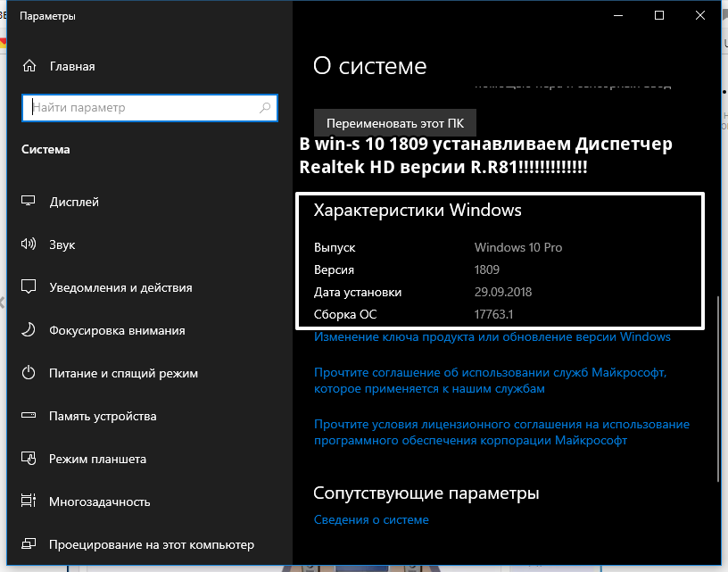Click the Дата установки label
The image size is (728, 572).
pos(358,292)
